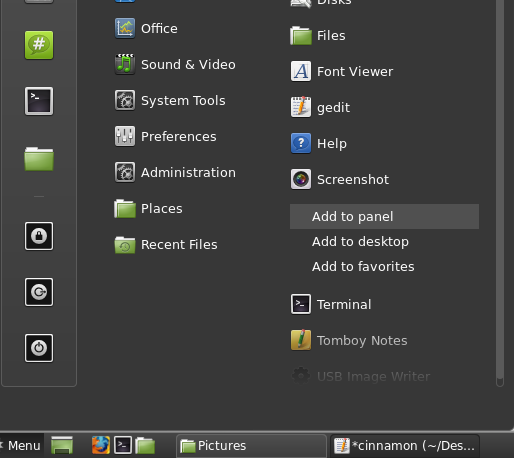This screenshot has width=514, height=458.
Task: Click the Help question mark icon
Action: (x=301, y=143)
